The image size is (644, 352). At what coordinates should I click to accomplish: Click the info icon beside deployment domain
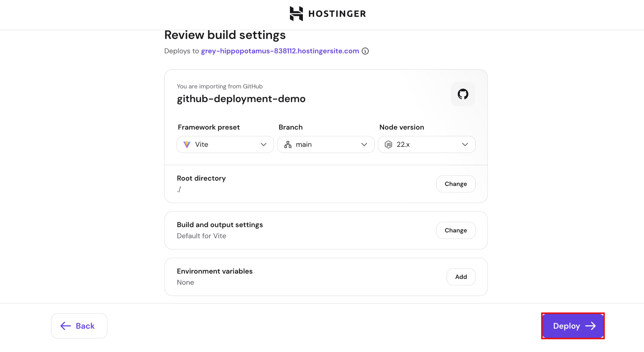[x=365, y=51]
